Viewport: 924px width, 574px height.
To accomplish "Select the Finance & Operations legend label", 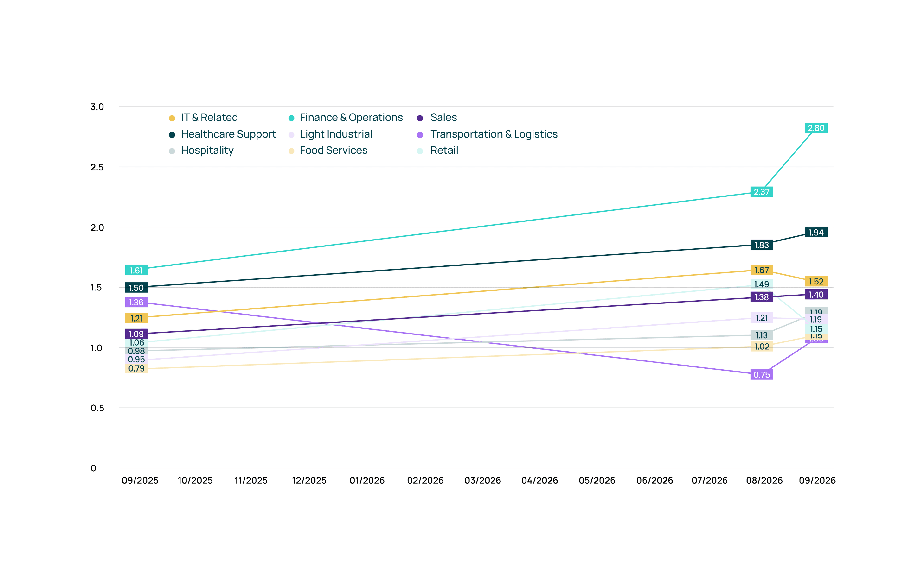I will pyautogui.click(x=351, y=118).
